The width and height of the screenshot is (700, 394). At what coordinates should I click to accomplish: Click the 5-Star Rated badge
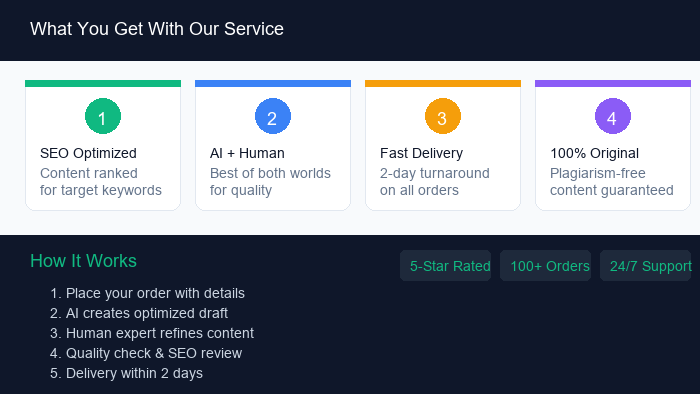[x=446, y=265]
